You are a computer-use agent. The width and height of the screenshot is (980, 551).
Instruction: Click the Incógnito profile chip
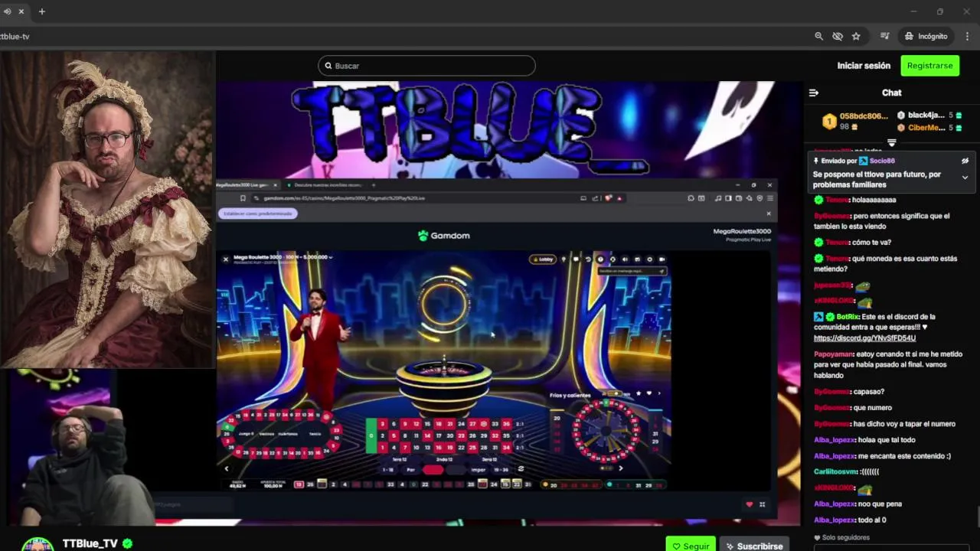(x=926, y=36)
